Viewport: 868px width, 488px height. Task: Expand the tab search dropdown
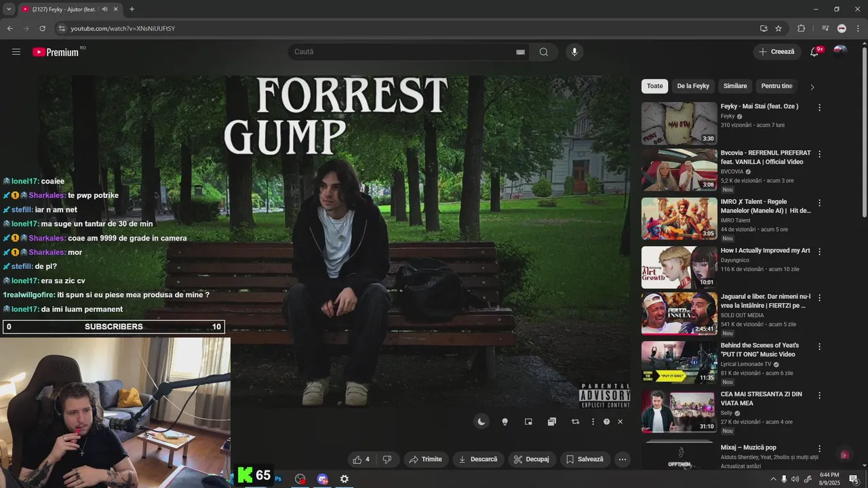[x=9, y=9]
